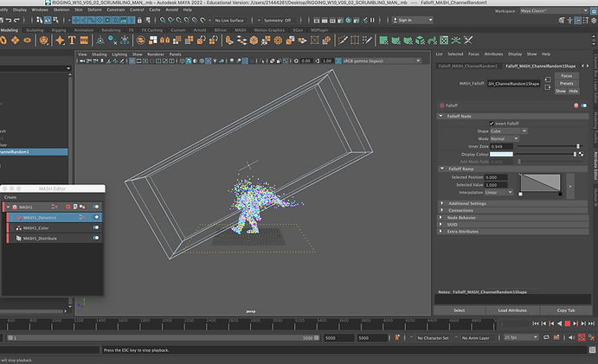
Task: Select the orange star sweep mesh shelf icon
Action: (60, 41)
